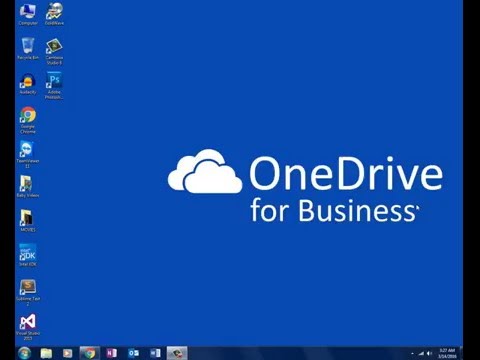Screen dimensions: 480x360
Task: Open OneNote from the taskbar
Action: pos(111,353)
